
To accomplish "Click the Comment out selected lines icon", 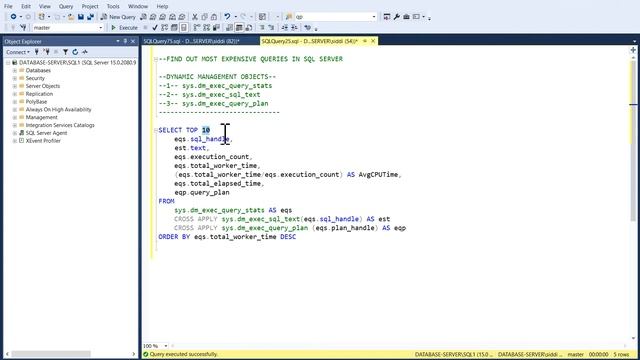I will click(262, 28).
